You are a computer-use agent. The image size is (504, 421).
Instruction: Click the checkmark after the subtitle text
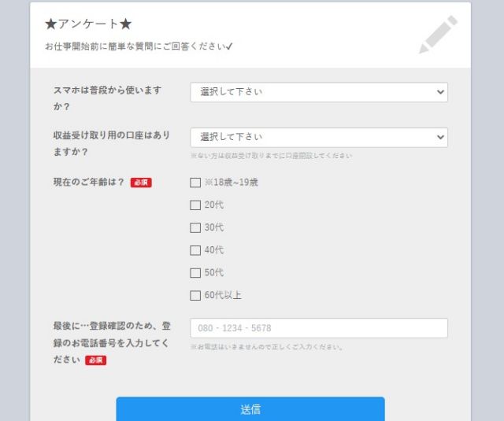(x=229, y=46)
